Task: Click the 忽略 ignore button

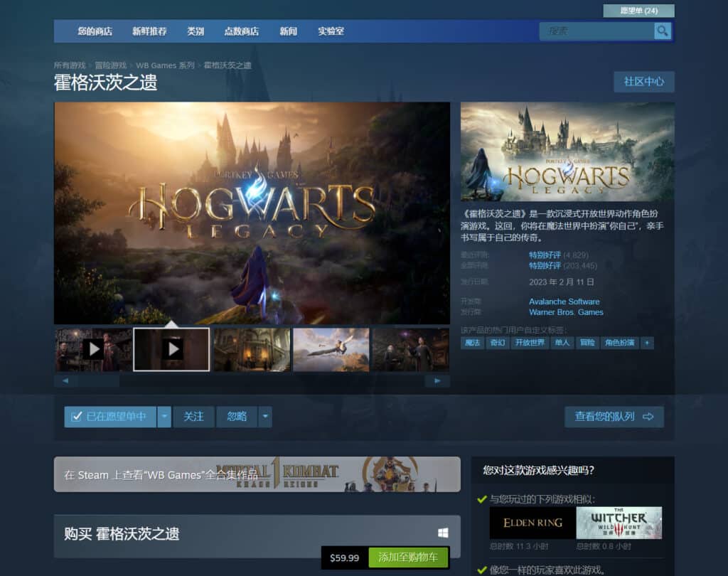Action: (x=237, y=416)
